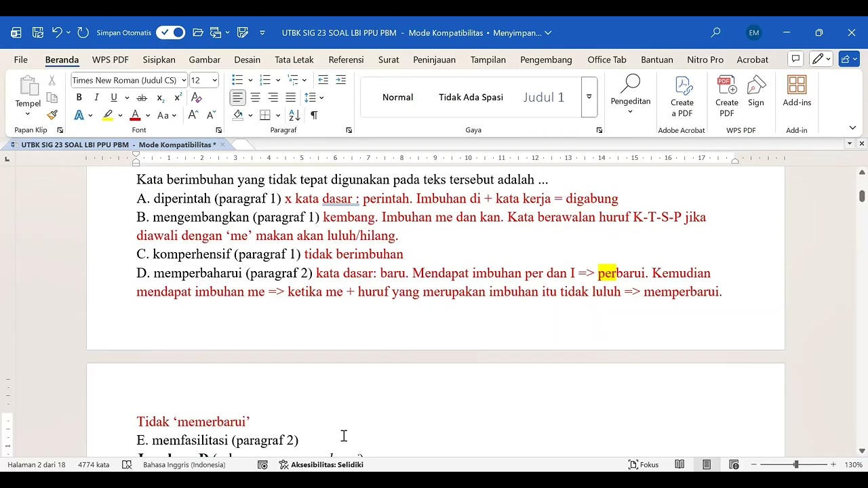
Task: Click Bahasa Inggris (Indonesia) language indicator
Action: coord(184,464)
